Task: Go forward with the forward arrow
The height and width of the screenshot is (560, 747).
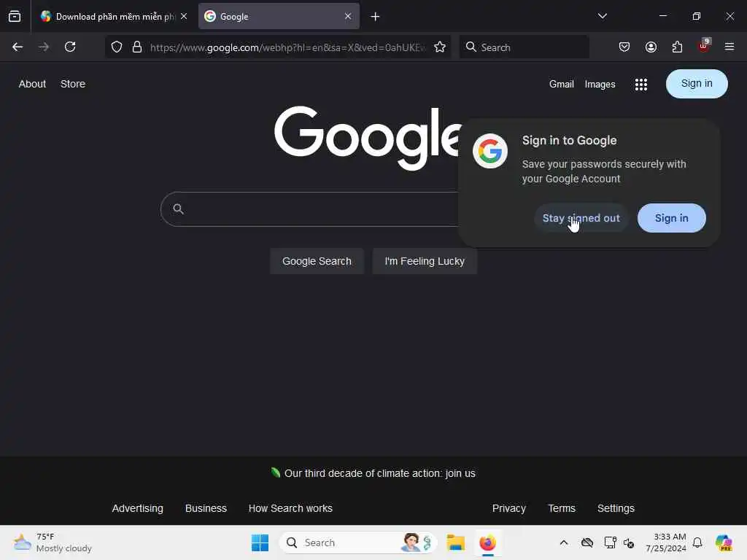Action: [x=43, y=47]
